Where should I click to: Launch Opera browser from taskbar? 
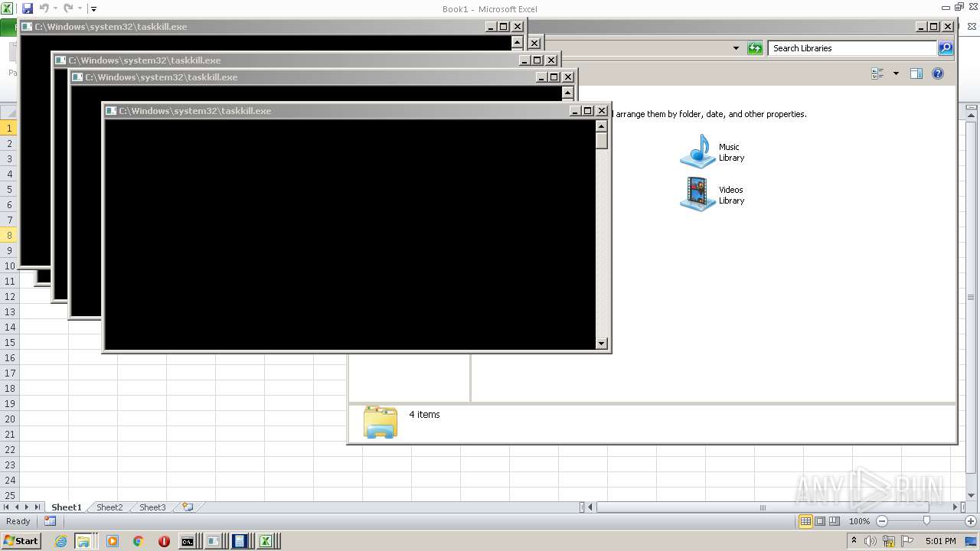pos(164,541)
